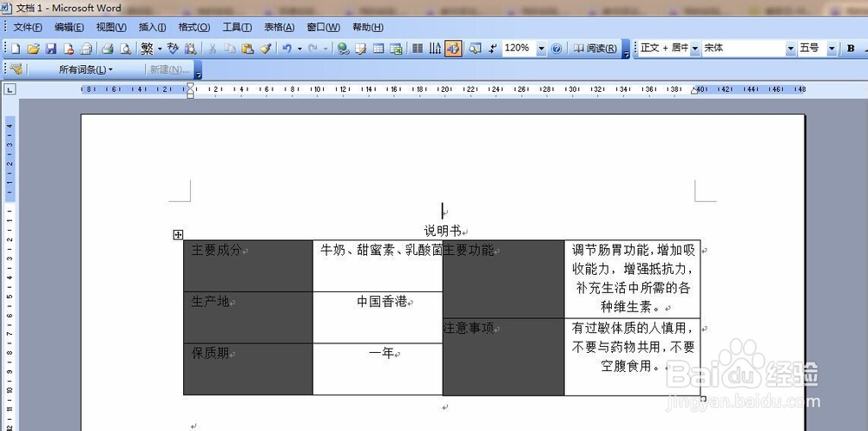Click the Insert Table grid icon
This screenshot has height=431, width=868.
coord(378,49)
